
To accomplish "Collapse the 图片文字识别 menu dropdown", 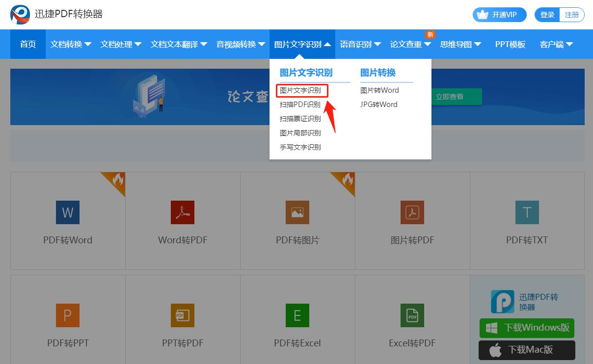I will coord(301,44).
